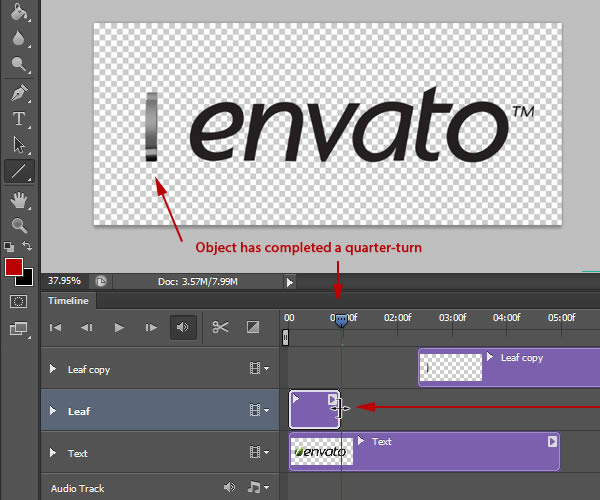Select the Dodge tool
Screen dimensions: 600x500
click(x=19, y=64)
